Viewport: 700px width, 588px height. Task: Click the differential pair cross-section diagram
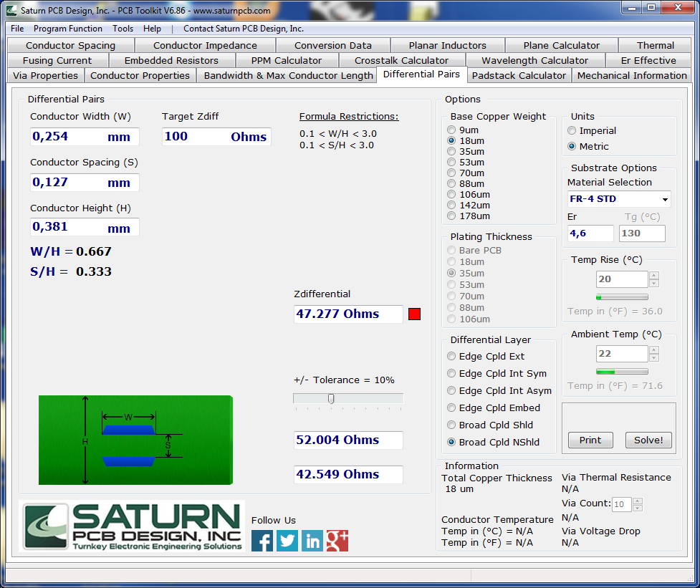pyautogui.click(x=135, y=440)
